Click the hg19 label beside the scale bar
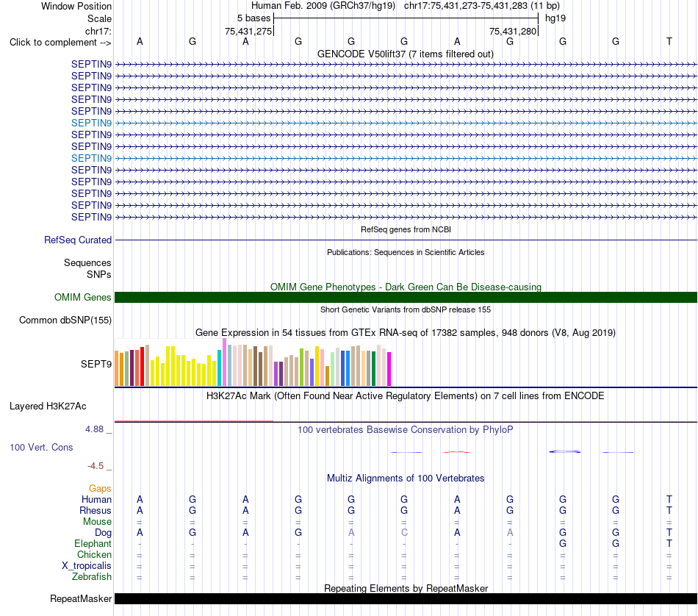The height and width of the screenshot is (616, 698). (555, 18)
